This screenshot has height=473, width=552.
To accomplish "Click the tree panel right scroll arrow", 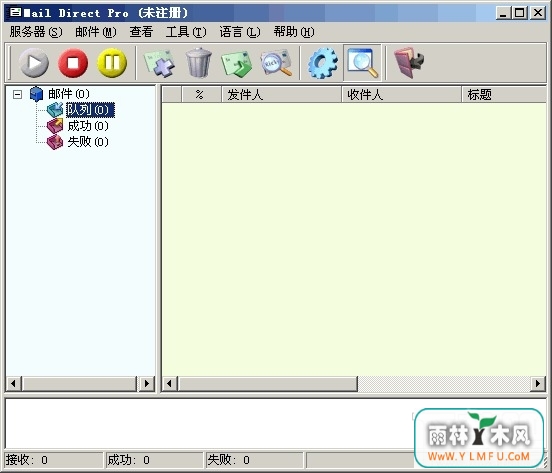I will (147, 383).
